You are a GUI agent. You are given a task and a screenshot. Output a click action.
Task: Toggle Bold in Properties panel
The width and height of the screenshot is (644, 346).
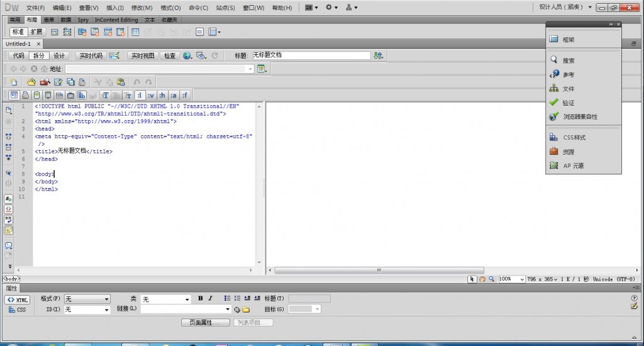point(200,298)
